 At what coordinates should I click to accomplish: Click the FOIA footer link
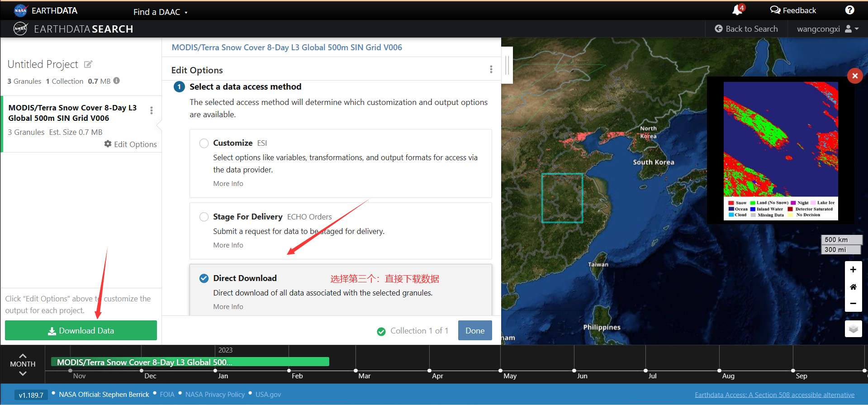(x=167, y=394)
